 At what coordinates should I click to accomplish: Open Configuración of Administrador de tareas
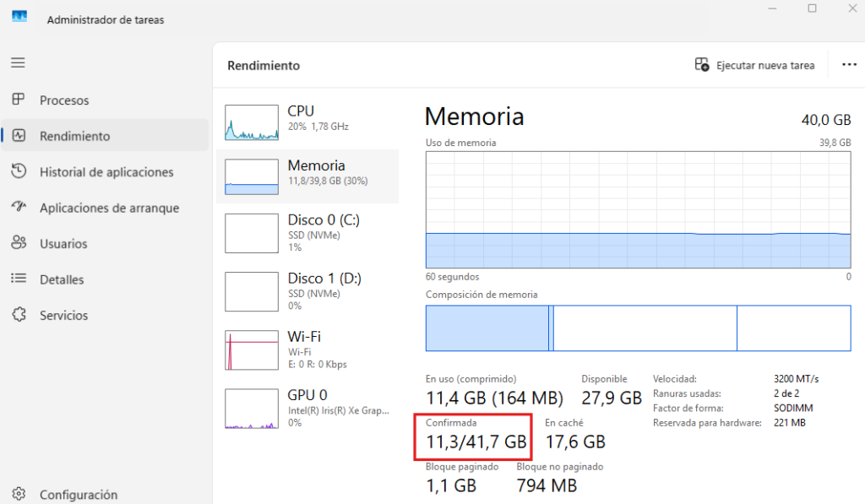[18, 495]
